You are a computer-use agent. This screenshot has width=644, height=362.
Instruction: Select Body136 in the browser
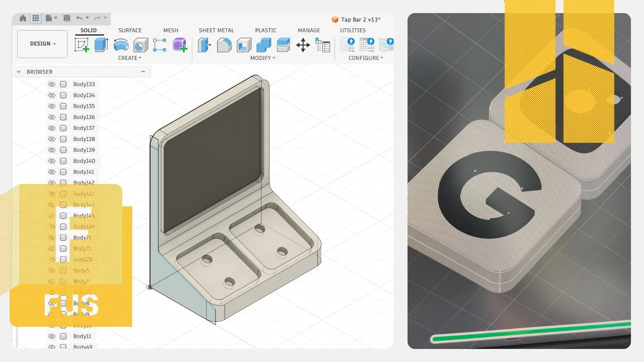click(84, 117)
